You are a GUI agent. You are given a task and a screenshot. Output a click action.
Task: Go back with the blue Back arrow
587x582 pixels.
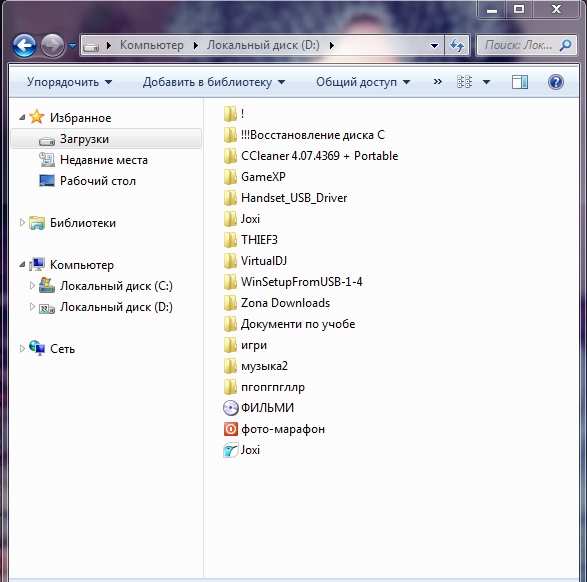pyautogui.click(x=24, y=46)
